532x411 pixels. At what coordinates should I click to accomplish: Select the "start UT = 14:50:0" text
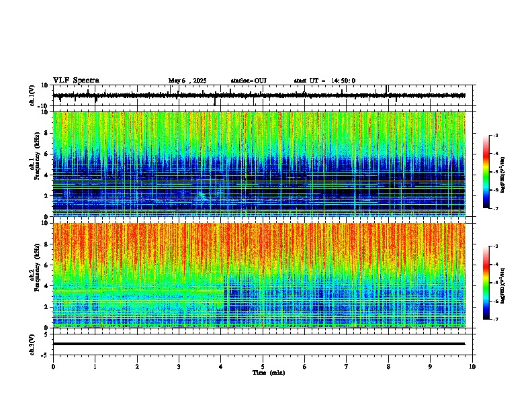click(x=324, y=81)
